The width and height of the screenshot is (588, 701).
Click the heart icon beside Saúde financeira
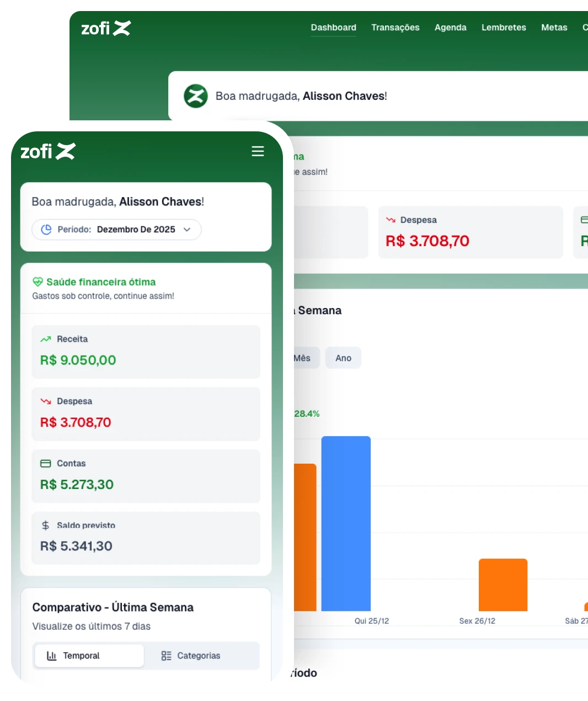tap(38, 282)
